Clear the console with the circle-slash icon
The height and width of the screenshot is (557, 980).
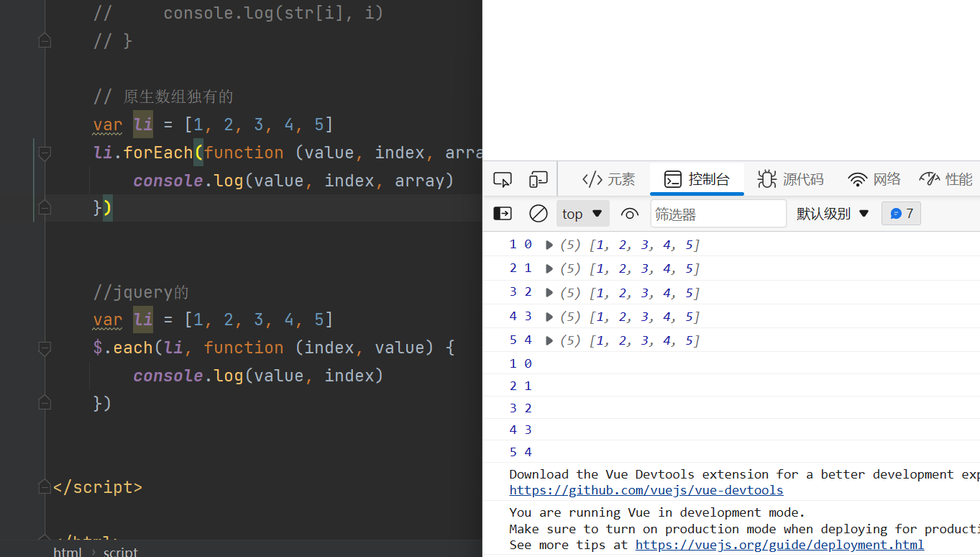[539, 214]
